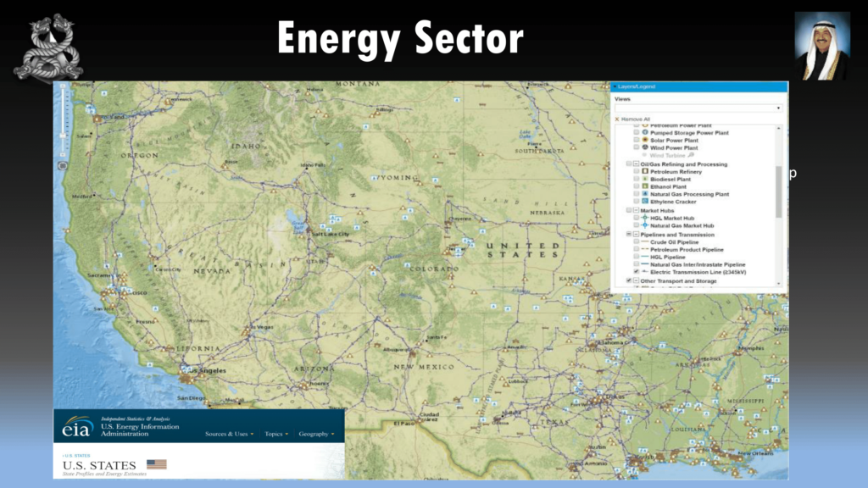Enable the HGL Pipeline checkbox
This screenshot has height=488, width=868.
point(637,257)
